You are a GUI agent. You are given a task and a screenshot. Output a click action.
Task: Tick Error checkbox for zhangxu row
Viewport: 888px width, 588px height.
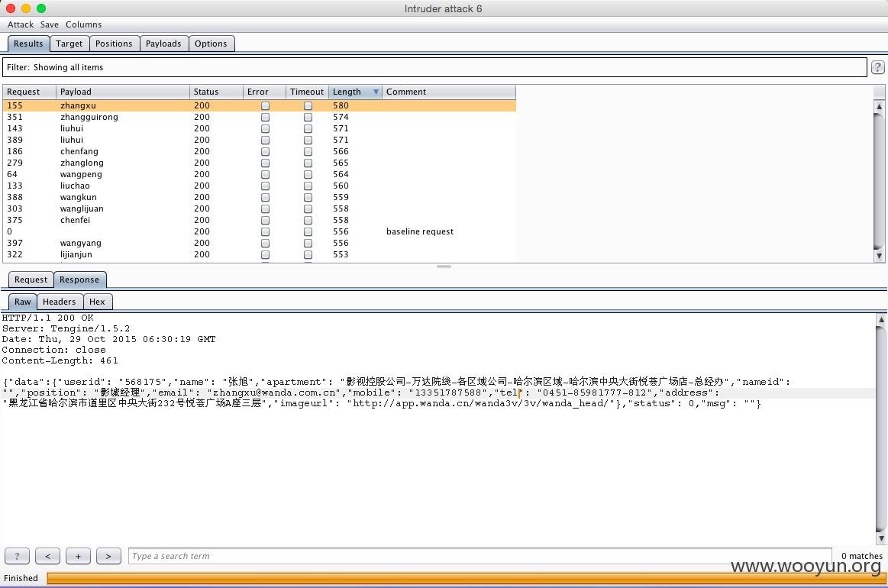pos(265,106)
